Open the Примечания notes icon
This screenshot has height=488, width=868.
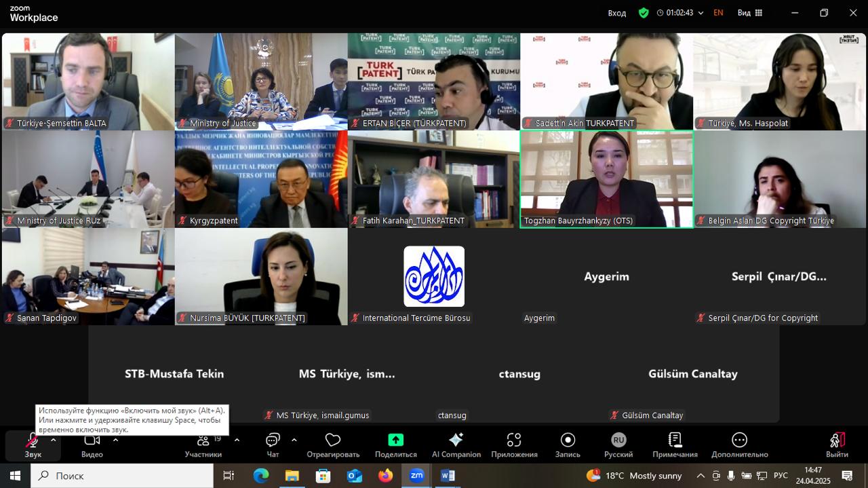[675, 440]
